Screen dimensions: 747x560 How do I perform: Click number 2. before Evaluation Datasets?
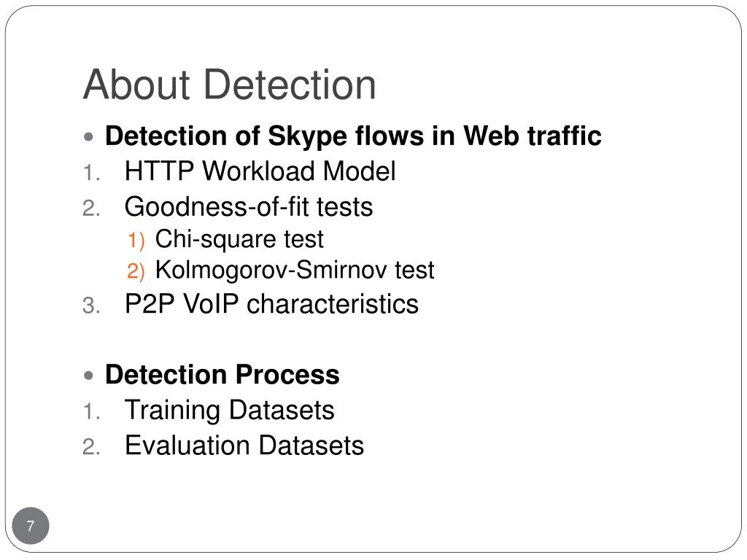tap(91, 447)
